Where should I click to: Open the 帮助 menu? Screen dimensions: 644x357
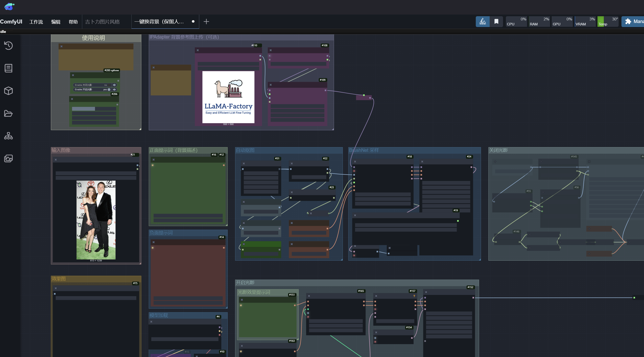click(x=73, y=22)
